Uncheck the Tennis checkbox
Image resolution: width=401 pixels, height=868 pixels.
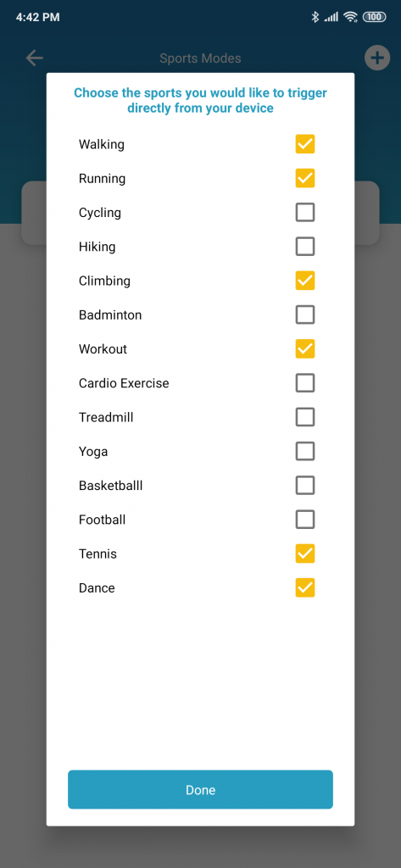(305, 554)
